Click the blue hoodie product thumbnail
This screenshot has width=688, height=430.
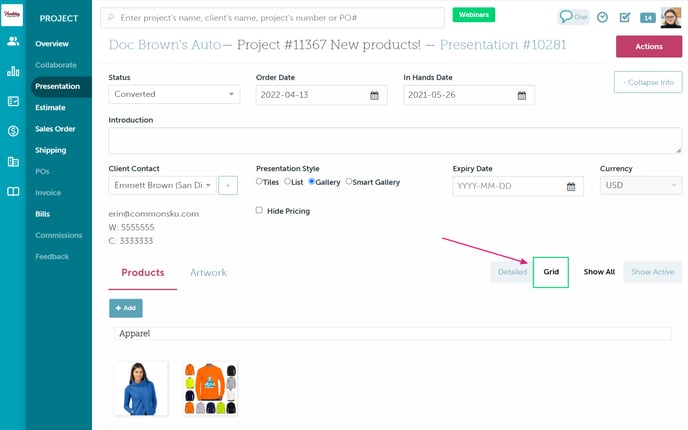coord(141,389)
